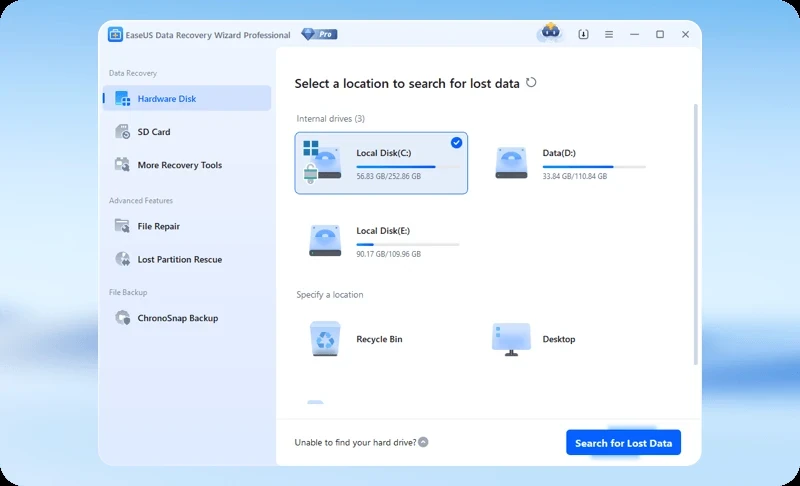800x486 pixels.
Task: Click Unable to find your hard drive? link
Action: coord(355,443)
